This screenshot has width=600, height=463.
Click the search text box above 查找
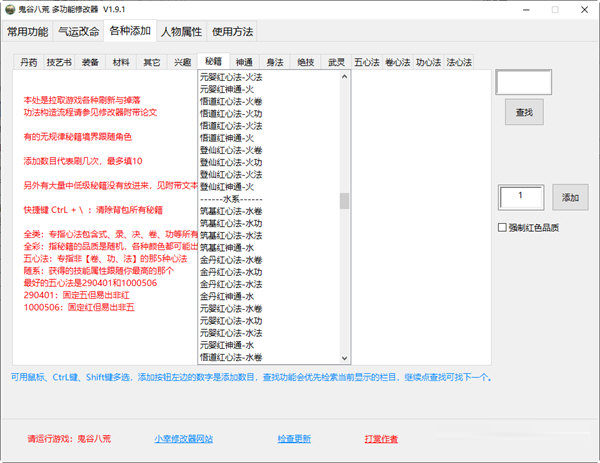click(523, 82)
